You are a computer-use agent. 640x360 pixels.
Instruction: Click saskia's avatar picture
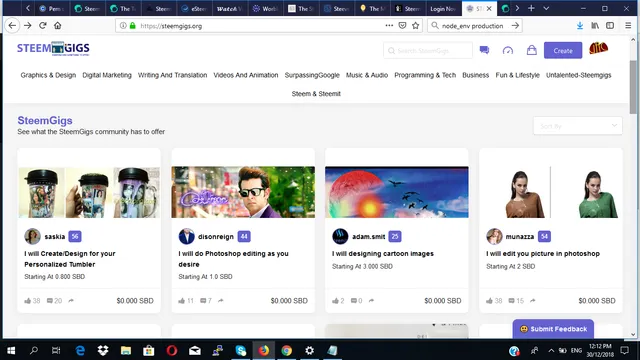tap(32, 236)
